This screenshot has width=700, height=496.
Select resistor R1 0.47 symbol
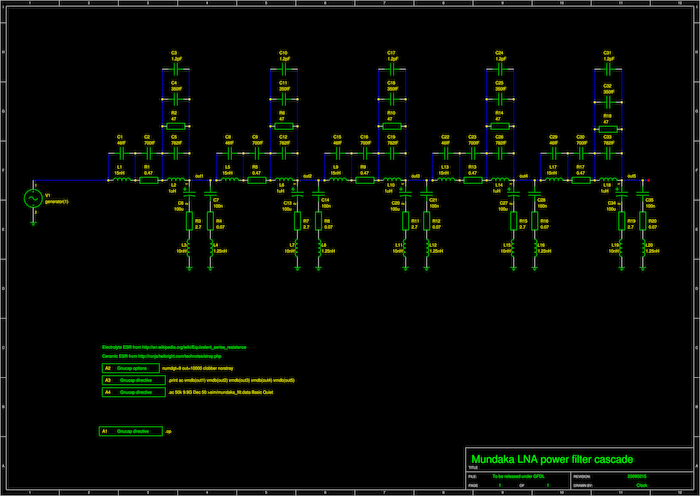(x=149, y=180)
